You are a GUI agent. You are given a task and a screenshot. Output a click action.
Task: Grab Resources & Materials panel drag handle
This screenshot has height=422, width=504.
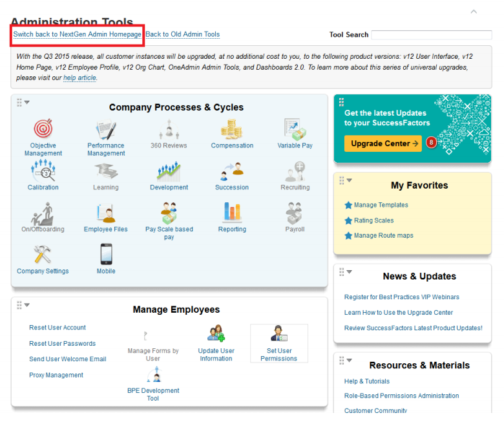(342, 361)
